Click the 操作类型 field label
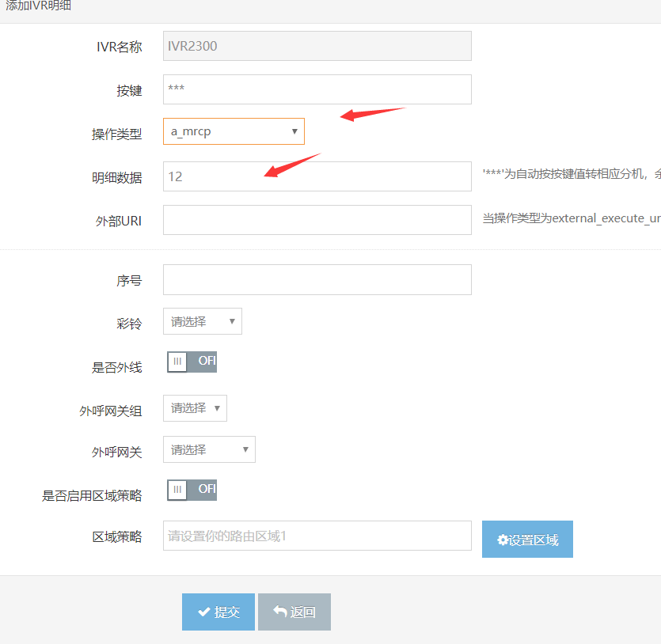 tap(116, 134)
